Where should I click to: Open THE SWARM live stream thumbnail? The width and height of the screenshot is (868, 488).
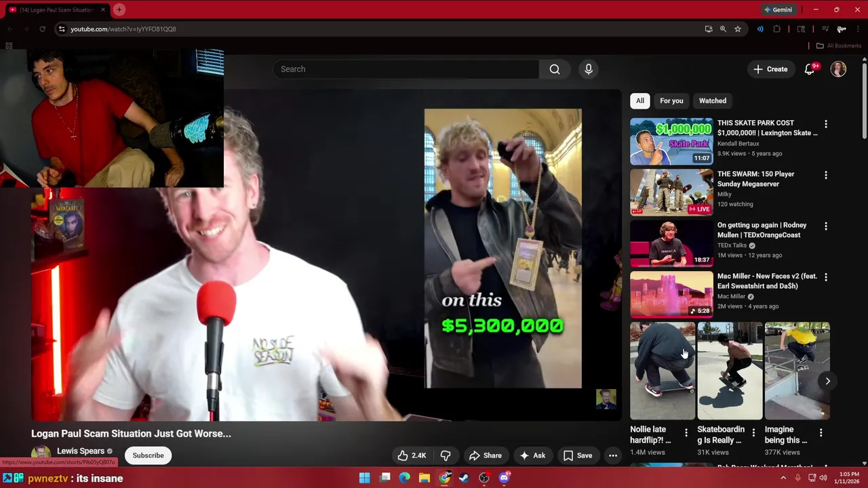671,192
